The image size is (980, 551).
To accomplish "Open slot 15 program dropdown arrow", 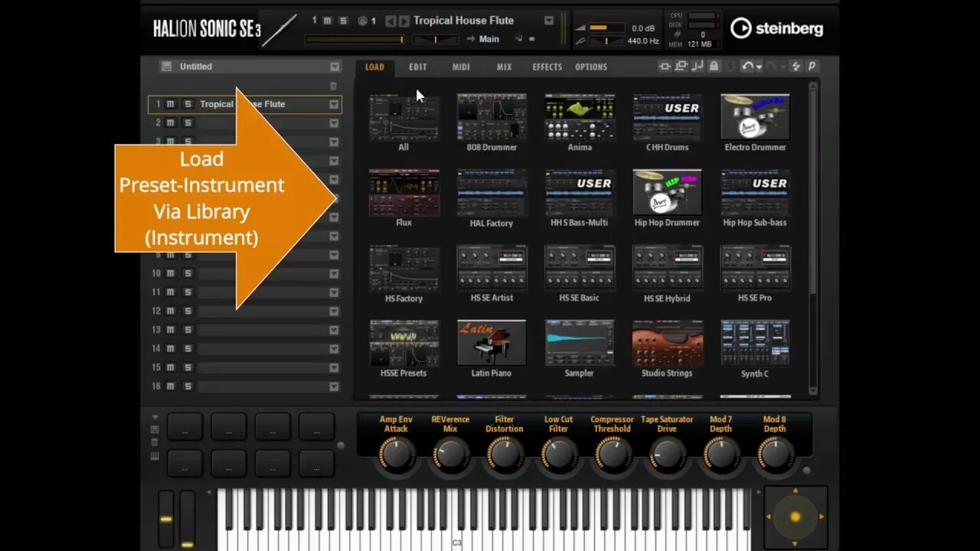I will click(x=334, y=367).
